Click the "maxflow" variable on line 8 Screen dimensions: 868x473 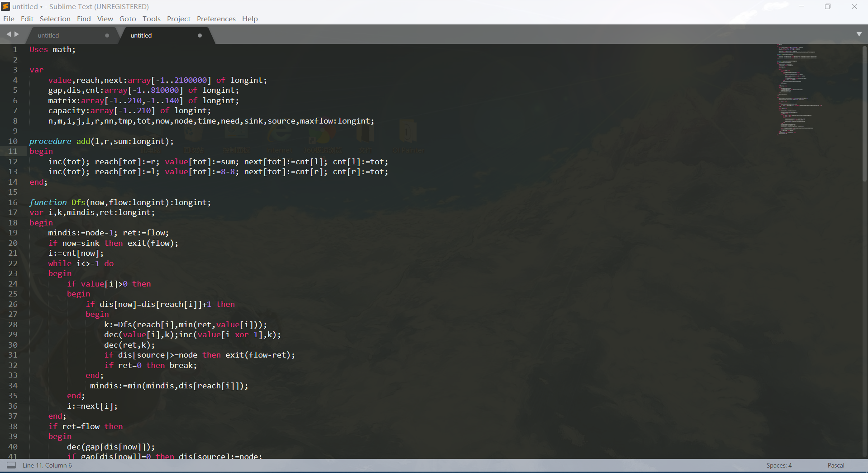(x=316, y=121)
